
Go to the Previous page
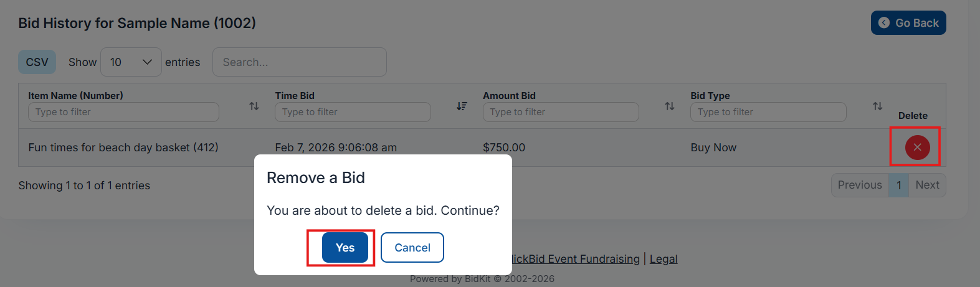click(860, 185)
